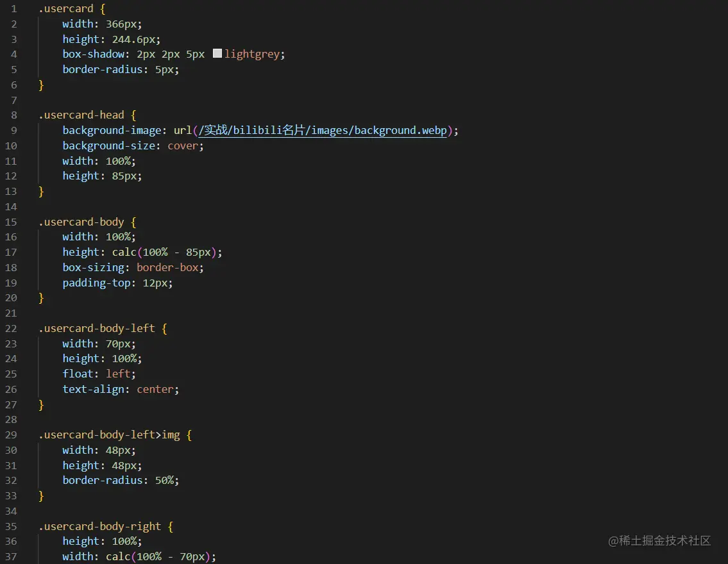Viewport: 728px width, 564px height.
Task: Click the .usercard-body-left>img selector
Action: [109, 435]
